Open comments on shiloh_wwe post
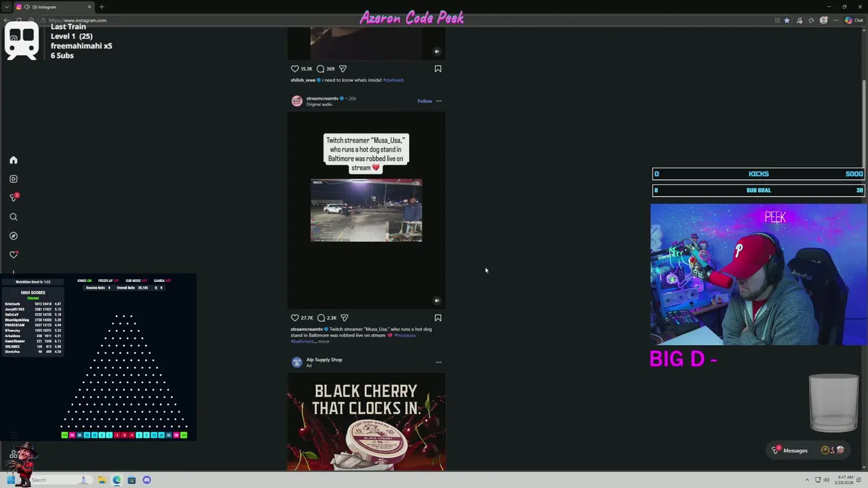868x488 pixels. click(321, 68)
